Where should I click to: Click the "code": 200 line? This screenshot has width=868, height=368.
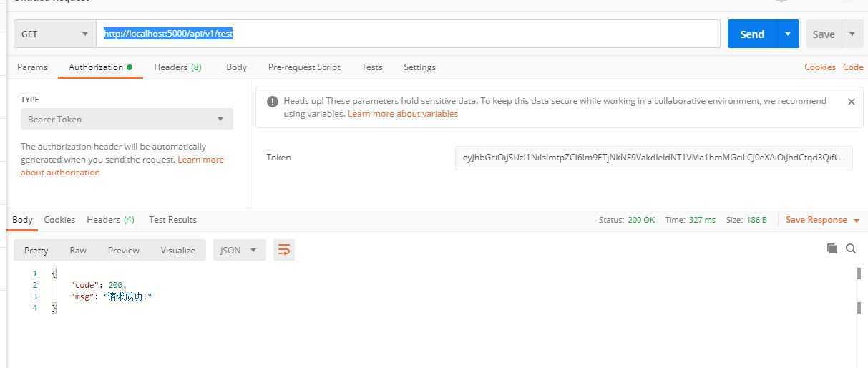pyautogui.click(x=98, y=285)
